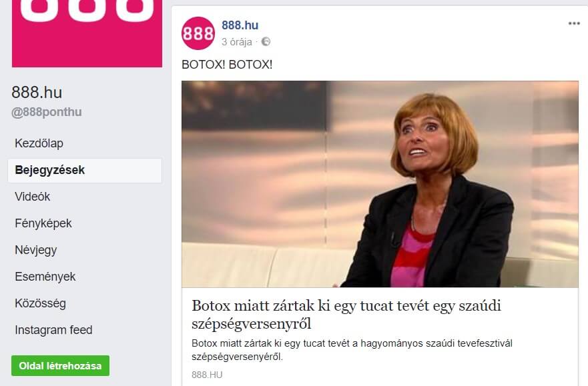Select the Bejegyzések sidebar tab

click(x=85, y=171)
